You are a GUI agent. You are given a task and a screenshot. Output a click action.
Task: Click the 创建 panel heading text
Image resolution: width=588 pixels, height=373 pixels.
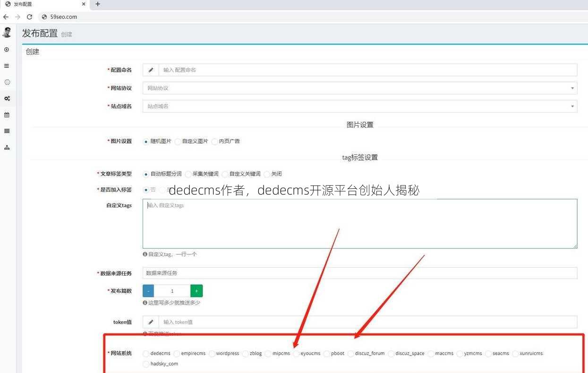33,52
